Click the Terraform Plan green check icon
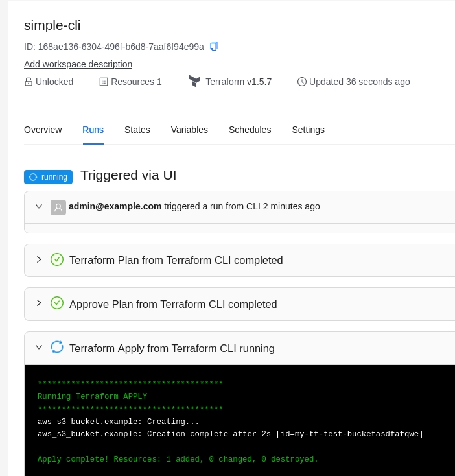The width and height of the screenshot is (455, 476). pos(57,259)
